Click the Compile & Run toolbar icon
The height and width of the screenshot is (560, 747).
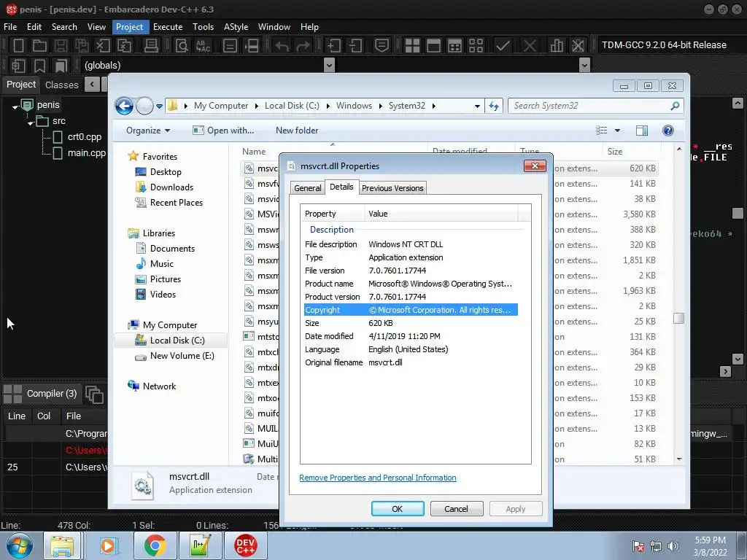click(455, 45)
